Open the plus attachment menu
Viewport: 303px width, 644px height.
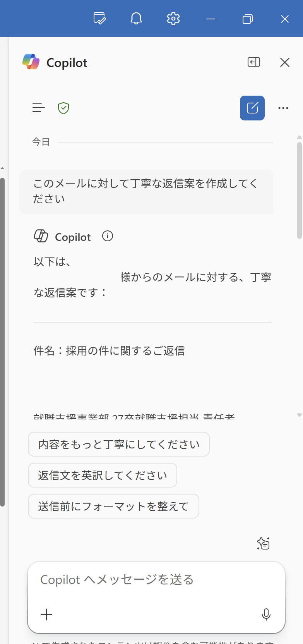point(46,615)
